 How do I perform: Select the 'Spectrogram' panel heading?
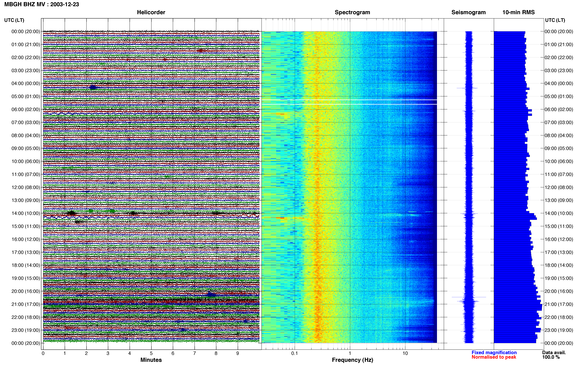352,12
